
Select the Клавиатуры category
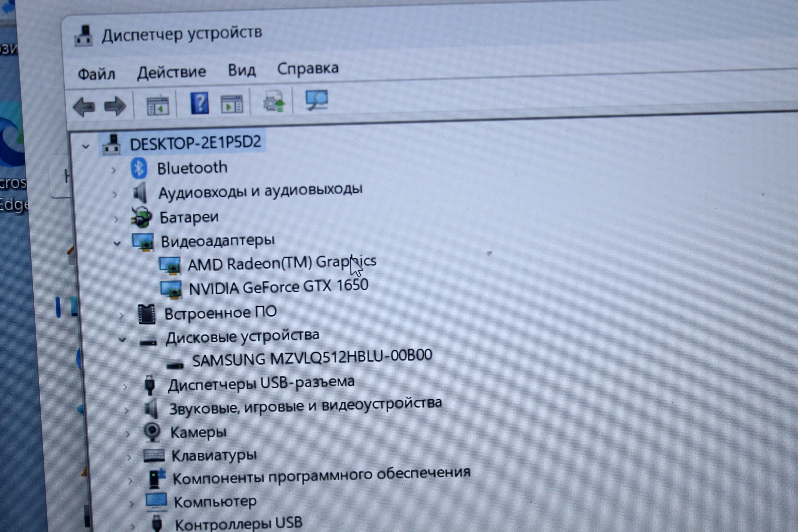214,456
